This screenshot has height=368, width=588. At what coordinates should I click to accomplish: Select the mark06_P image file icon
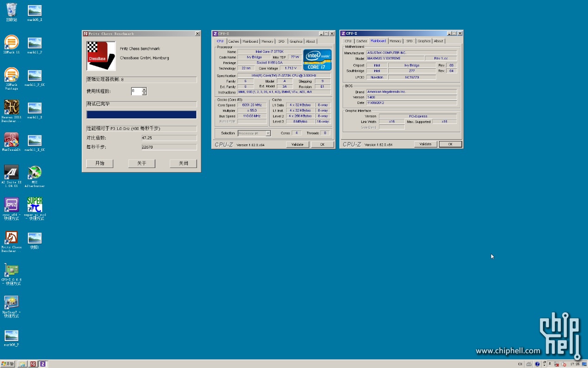coord(12,338)
